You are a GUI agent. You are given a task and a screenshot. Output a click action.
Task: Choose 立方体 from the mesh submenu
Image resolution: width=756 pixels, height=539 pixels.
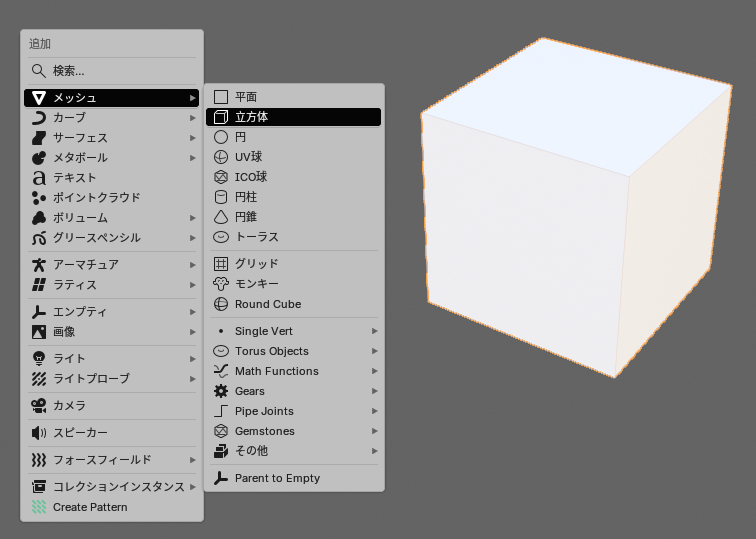click(293, 117)
